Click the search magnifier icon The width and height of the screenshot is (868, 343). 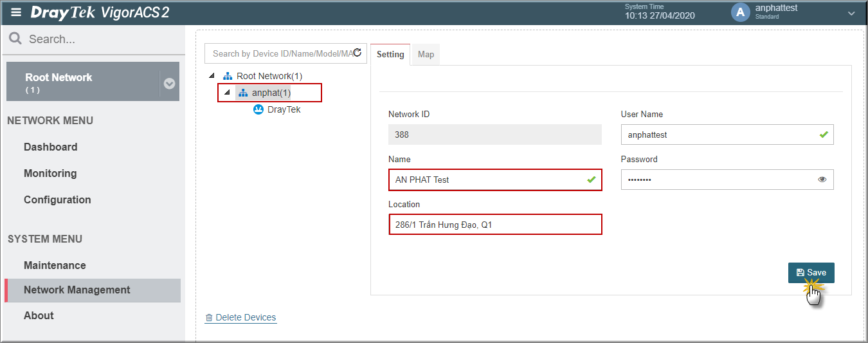tap(15, 39)
